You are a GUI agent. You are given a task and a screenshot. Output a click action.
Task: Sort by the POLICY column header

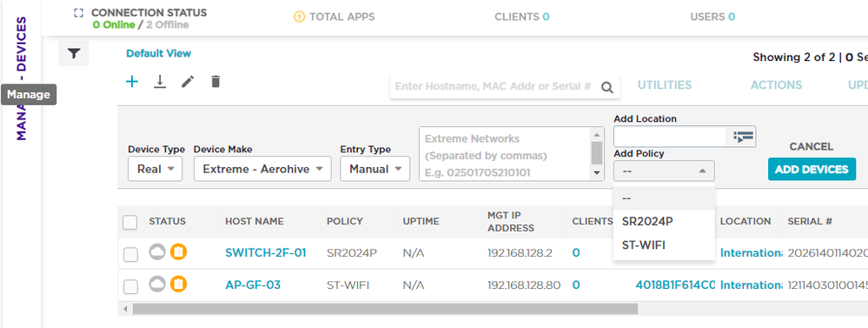pos(344,222)
